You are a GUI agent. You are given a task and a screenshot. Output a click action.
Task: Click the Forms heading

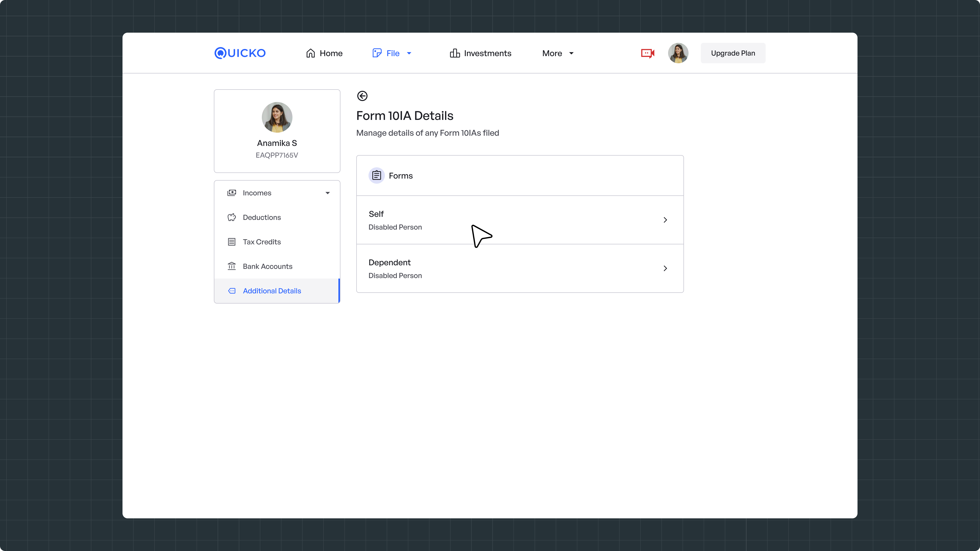tap(401, 176)
